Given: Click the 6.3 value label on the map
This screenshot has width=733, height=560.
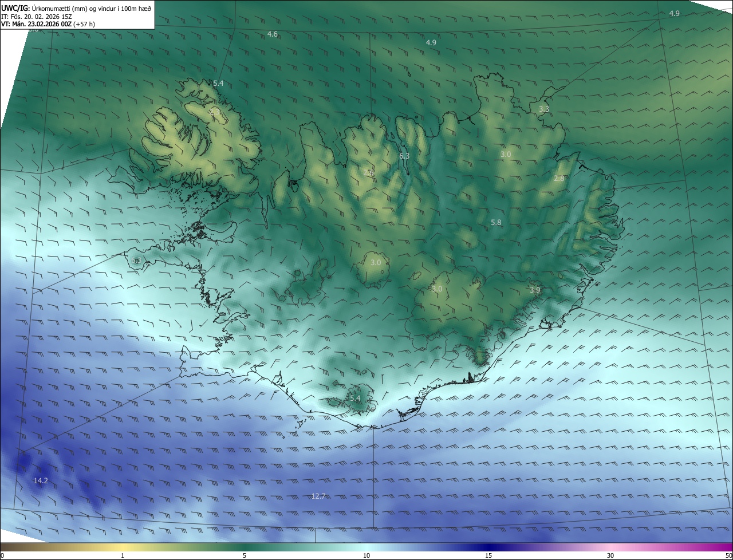Looking at the screenshot, I should pyautogui.click(x=404, y=156).
